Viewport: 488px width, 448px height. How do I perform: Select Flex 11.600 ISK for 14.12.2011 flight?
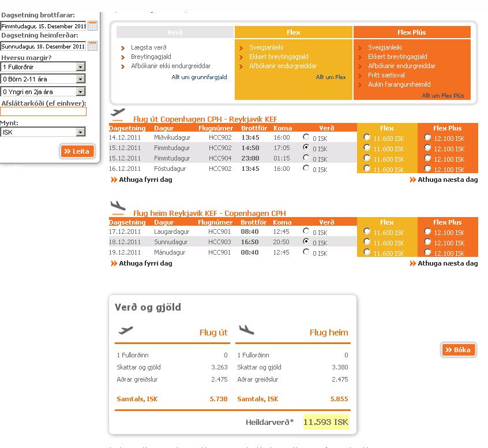pyautogui.click(x=367, y=137)
